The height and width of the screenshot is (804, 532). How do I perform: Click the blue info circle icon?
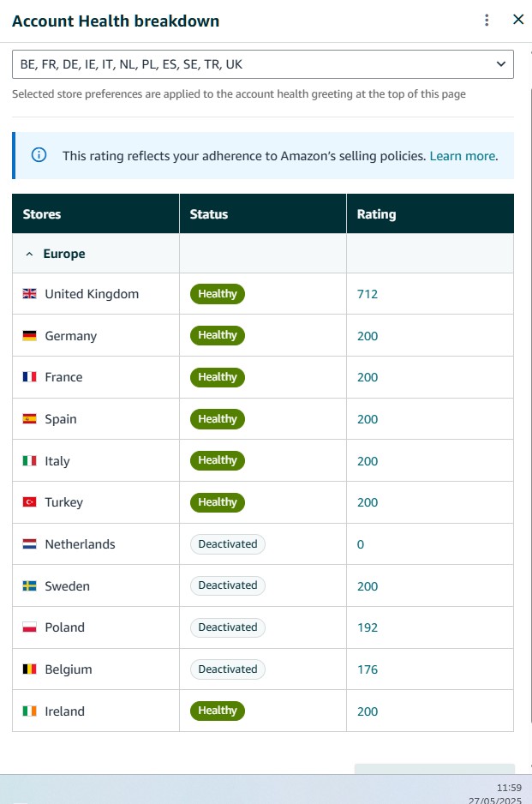(x=39, y=155)
